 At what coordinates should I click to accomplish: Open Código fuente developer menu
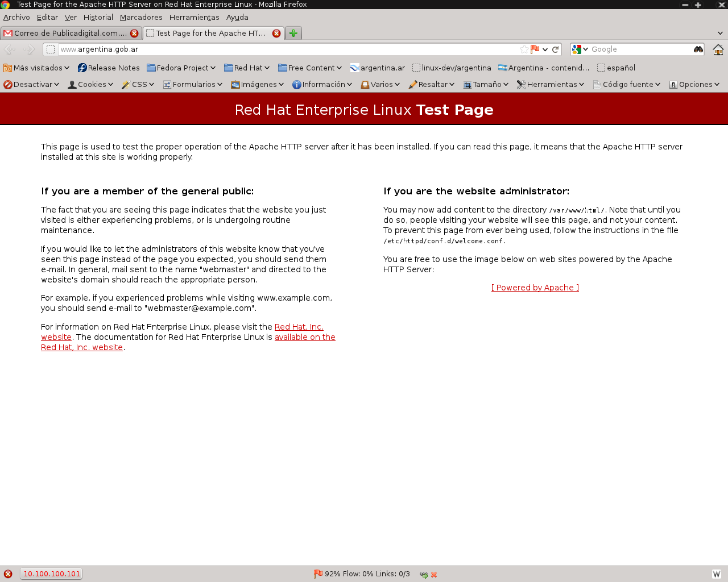tap(626, 84)
